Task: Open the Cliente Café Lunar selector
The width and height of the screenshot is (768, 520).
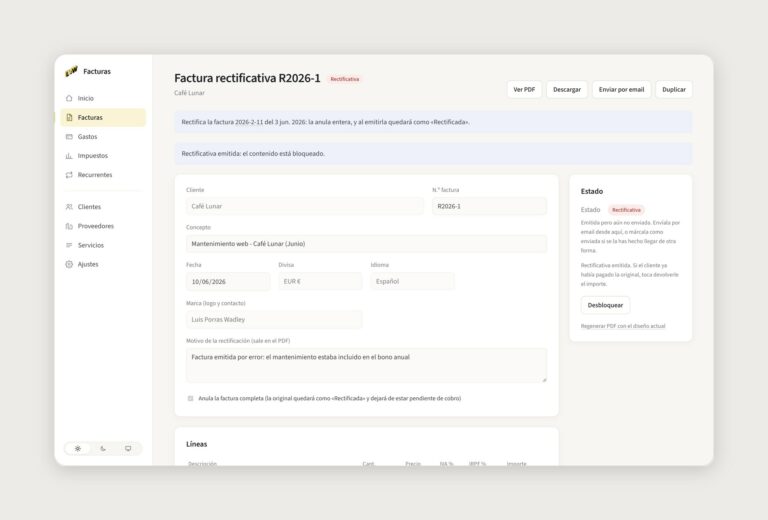Action: point(305,206)
